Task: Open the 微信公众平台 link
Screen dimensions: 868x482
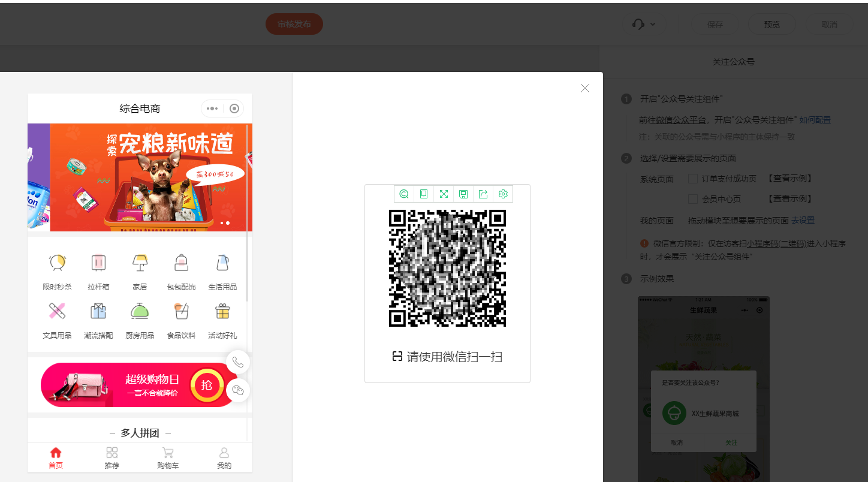Action: pos(680,120)
